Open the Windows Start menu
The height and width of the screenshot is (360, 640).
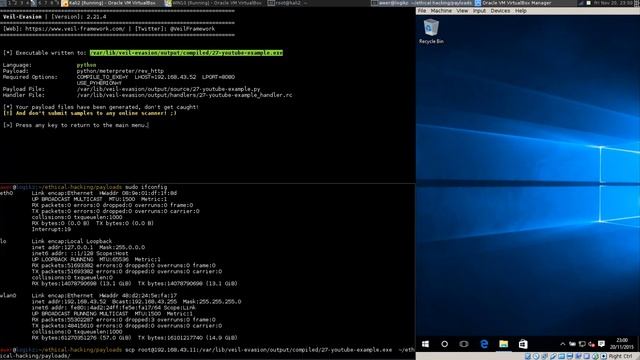coord(425,344)
